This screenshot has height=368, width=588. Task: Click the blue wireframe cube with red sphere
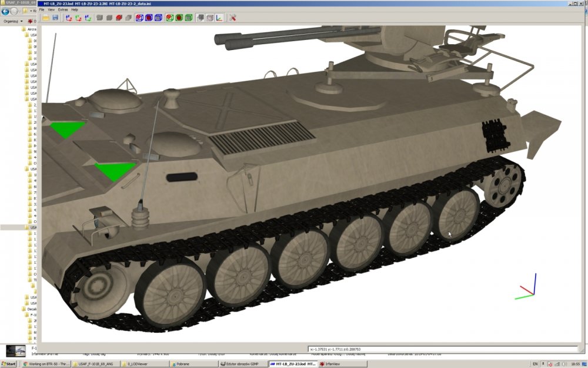(139, 18)
